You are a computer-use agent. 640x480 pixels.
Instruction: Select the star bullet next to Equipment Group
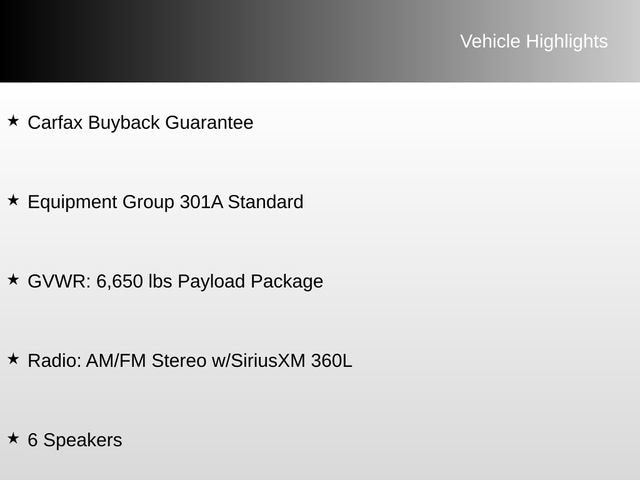[13, 200]
